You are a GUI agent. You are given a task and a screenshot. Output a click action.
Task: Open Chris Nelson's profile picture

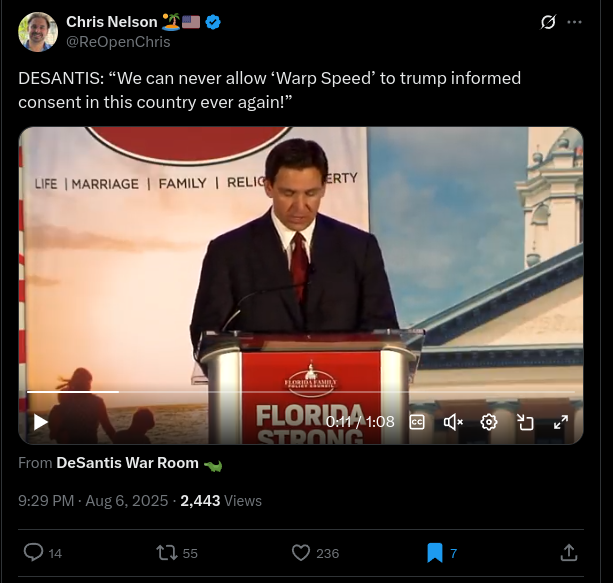[37, 32]
